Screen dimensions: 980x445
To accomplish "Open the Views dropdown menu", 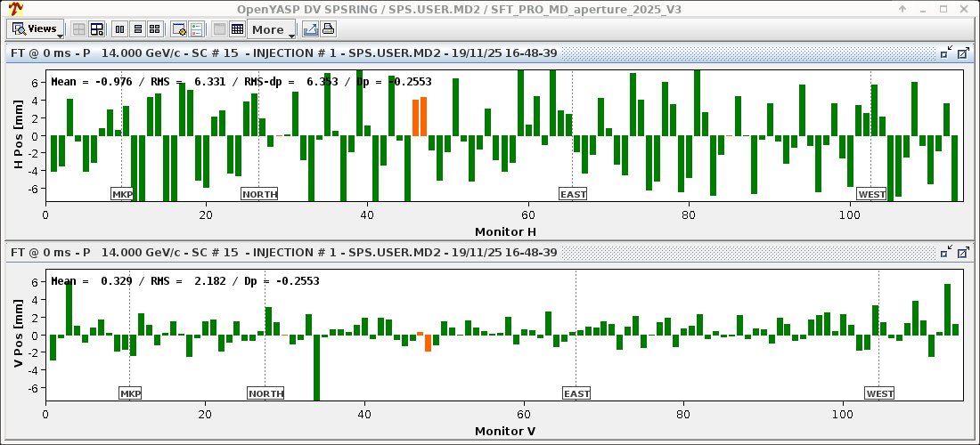I will coord(37,29).
